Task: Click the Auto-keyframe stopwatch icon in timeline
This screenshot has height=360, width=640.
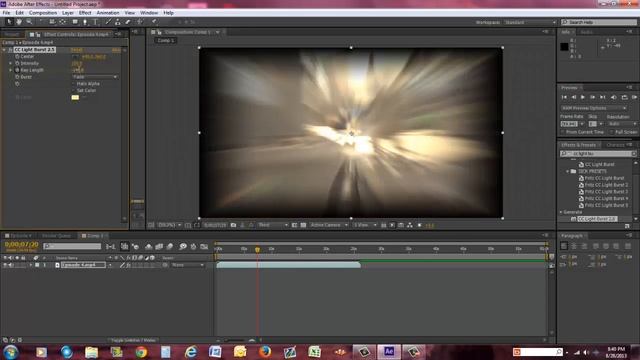Action: pyautogui.click(x=193, y=246)
